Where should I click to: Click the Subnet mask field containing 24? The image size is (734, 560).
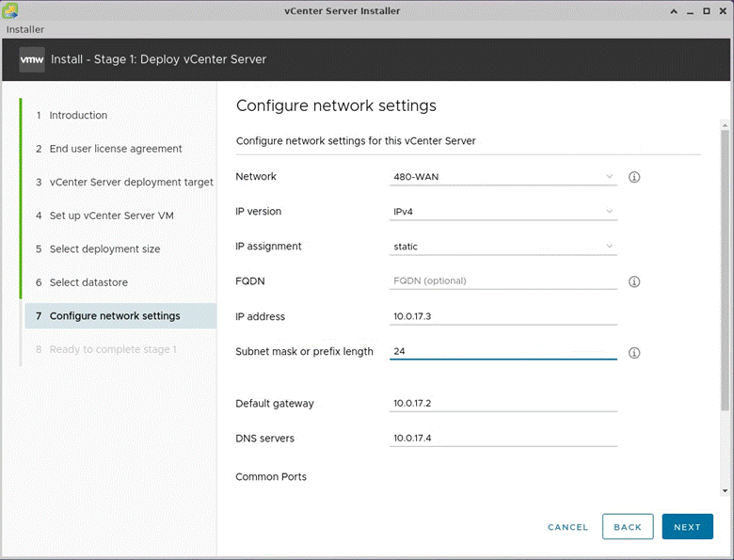(x=503, y=351)
